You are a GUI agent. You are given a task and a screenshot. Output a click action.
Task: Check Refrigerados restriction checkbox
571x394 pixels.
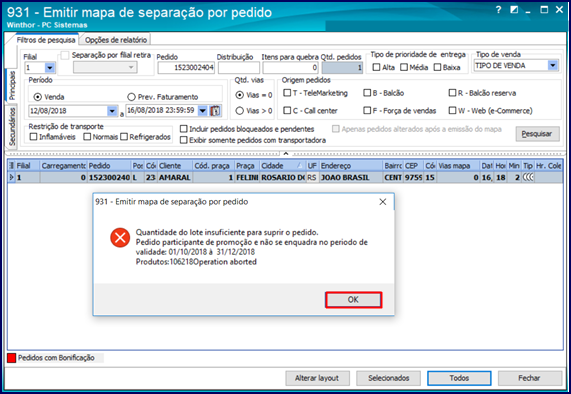coord(124,137)
